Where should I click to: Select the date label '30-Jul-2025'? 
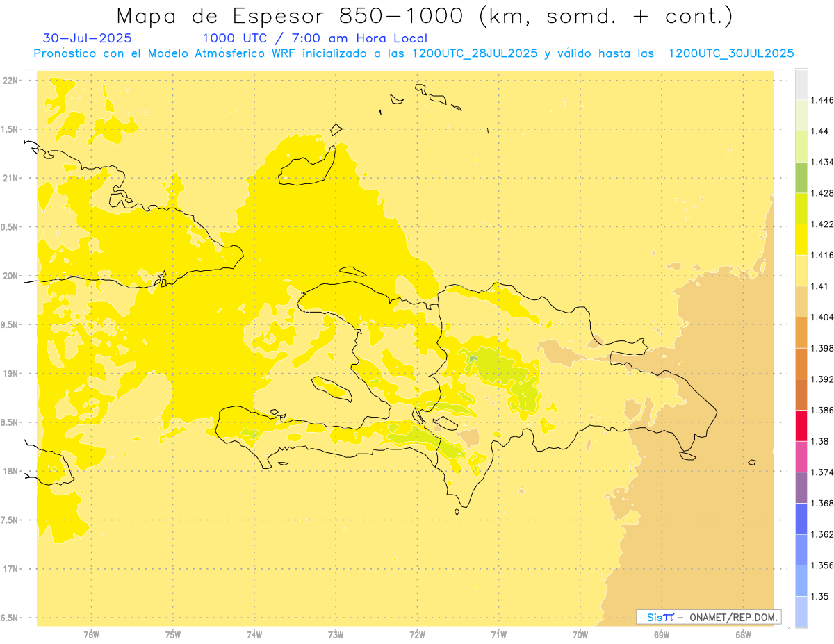pyautogui.click(x=87, y=38)
